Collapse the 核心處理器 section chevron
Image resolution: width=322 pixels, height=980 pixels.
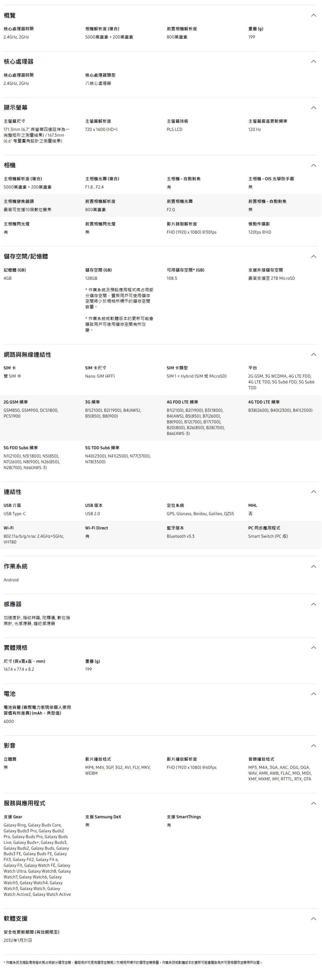(313, 62)
